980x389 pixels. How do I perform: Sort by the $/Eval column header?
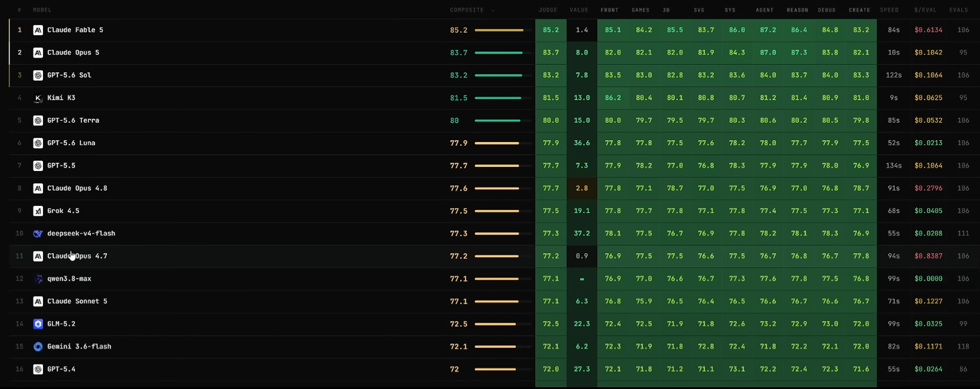pos(925,10)
